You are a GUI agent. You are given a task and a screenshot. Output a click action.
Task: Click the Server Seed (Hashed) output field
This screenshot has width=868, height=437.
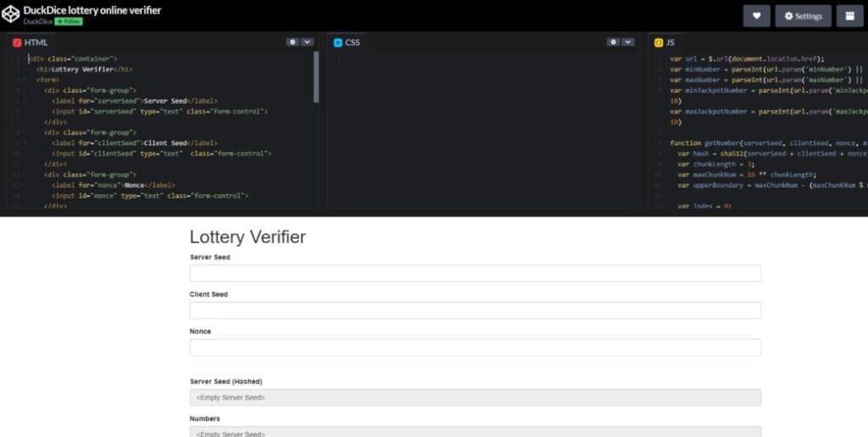point(475,397)
